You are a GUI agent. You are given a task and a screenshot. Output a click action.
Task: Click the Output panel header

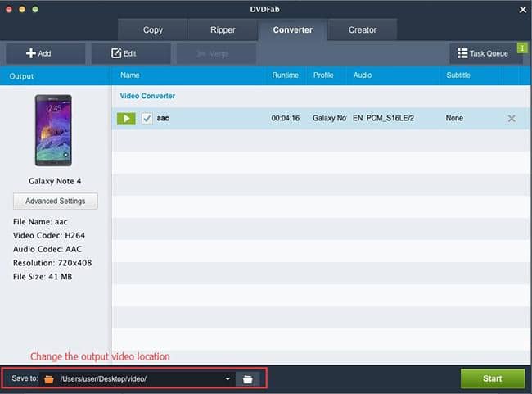21,76
